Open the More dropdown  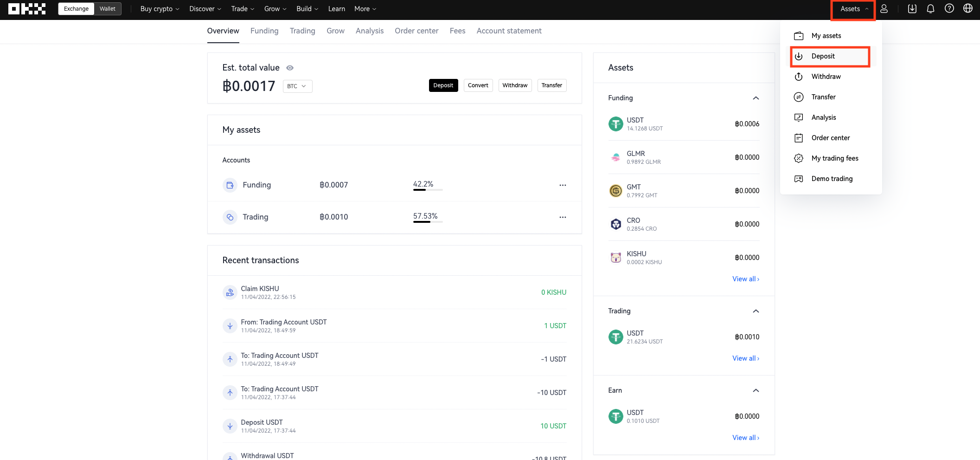pos(365,9)
